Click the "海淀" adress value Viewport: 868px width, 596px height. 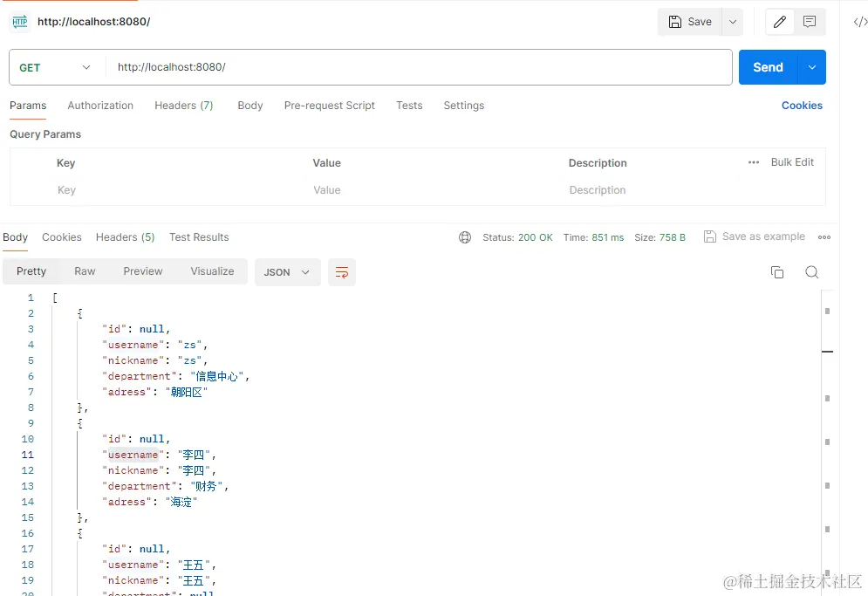tap(181, 502)
